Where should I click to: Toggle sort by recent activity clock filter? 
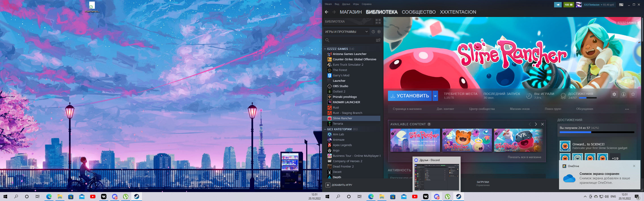[x=373, y=32]
